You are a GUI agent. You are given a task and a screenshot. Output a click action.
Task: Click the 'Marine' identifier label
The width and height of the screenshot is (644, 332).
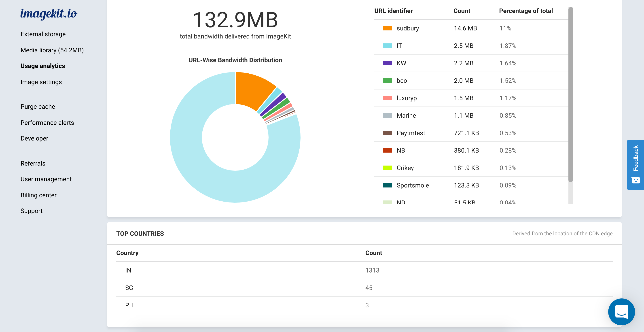406,116
